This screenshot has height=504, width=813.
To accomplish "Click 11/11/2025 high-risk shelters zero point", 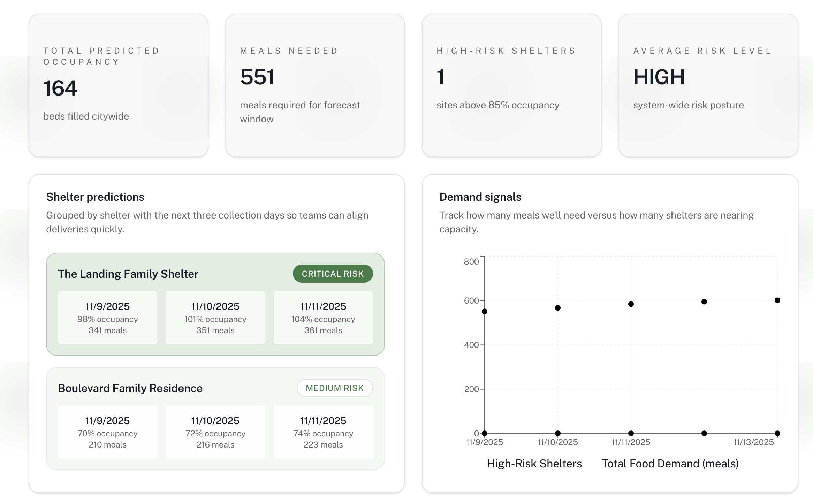I will [x=631, y=433].
